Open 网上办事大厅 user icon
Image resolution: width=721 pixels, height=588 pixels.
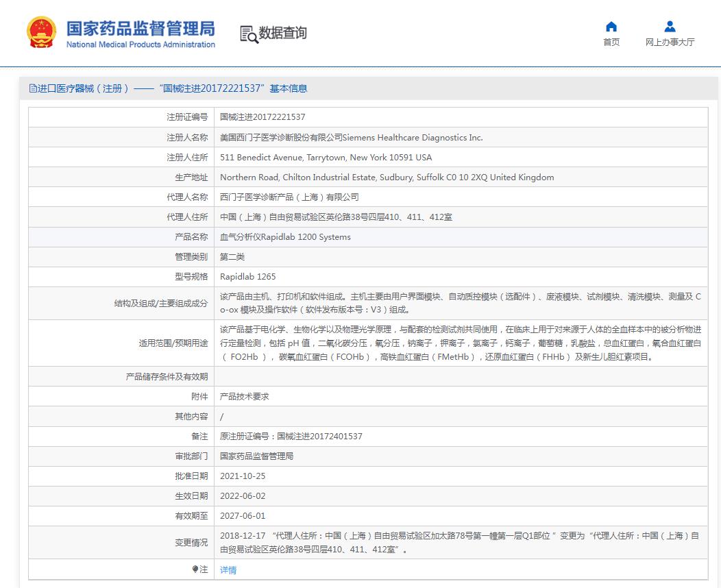point(670,26)
